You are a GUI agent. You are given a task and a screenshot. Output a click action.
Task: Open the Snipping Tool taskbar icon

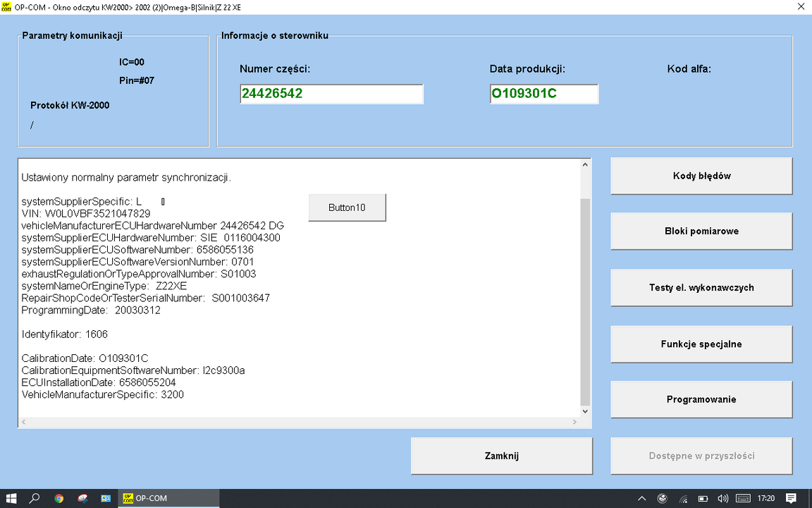coord(82,498)
